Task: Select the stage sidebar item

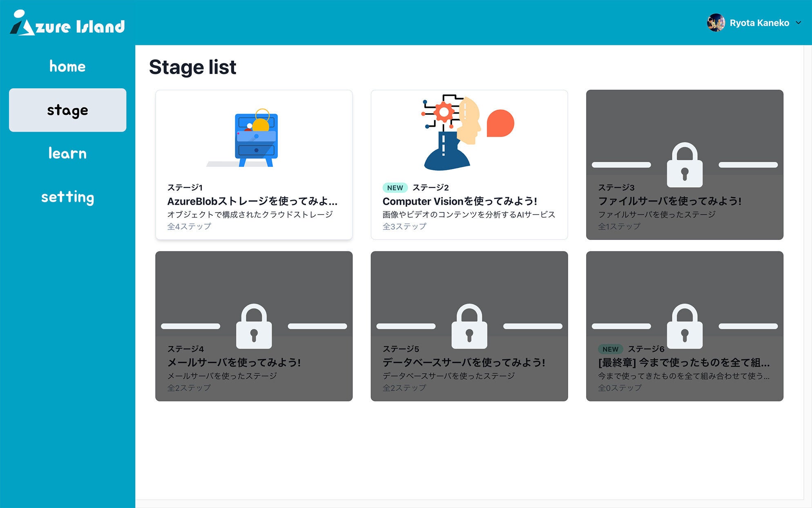Action: [x=67, y=110]
